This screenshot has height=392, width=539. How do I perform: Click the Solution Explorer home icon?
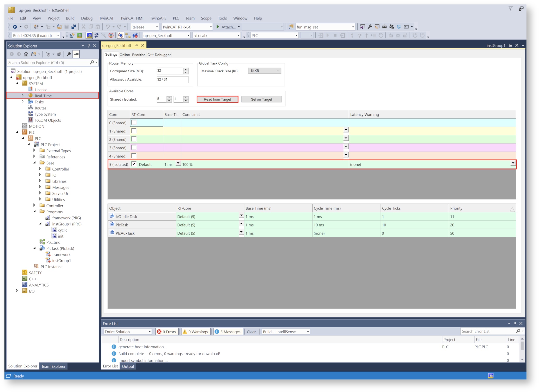pos(26,54)
